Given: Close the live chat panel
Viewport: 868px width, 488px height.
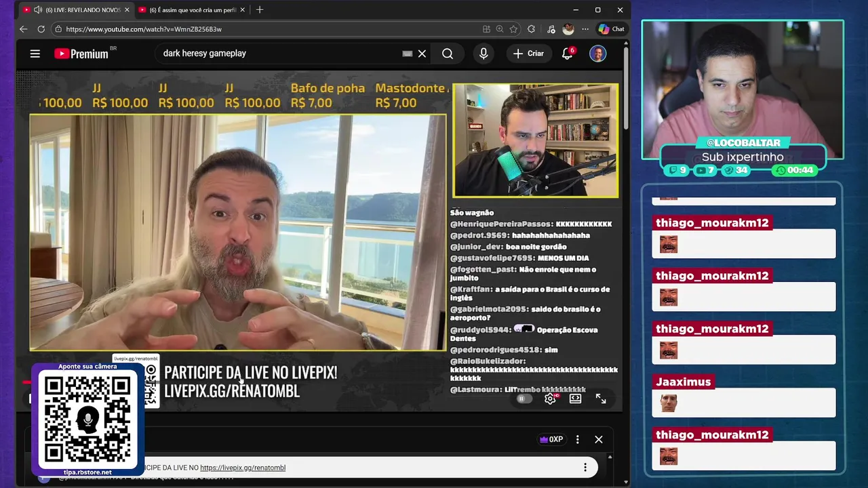Looking at the screenshot, I should [599, 439].
